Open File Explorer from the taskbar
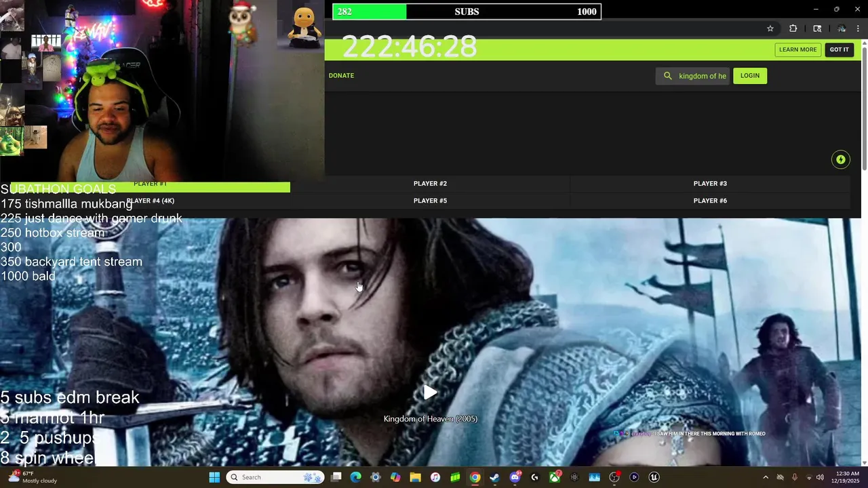The width and height of the screenshot is (868, 488). click(415, 477)
